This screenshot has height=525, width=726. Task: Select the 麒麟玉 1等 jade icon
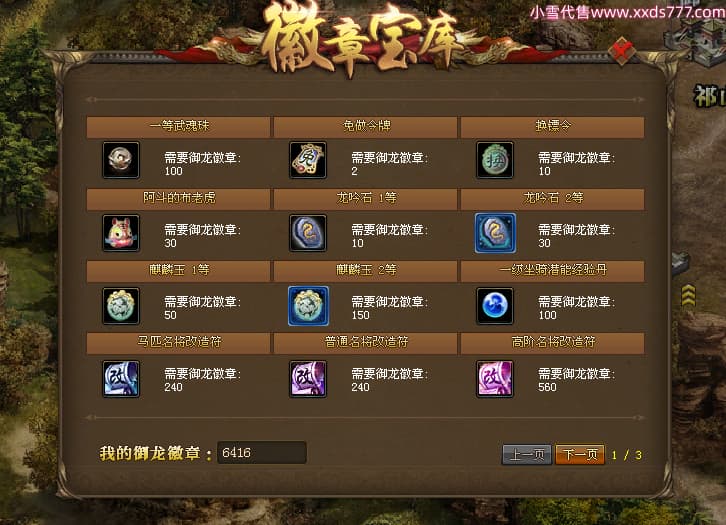(x=120, y=306)
